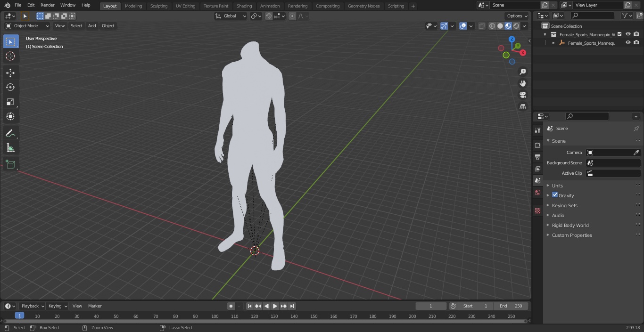Open the Texture properties tab
Viewport: 644px width, 332px height.
(537, 211)
